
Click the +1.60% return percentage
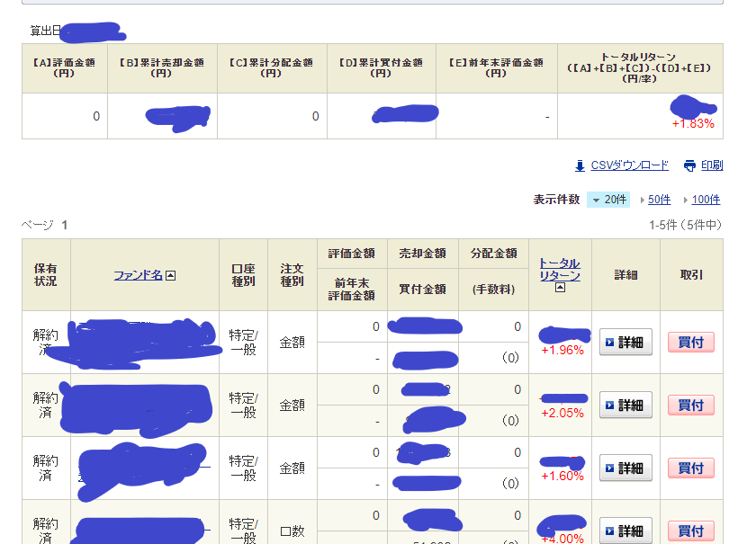(562, 476)
